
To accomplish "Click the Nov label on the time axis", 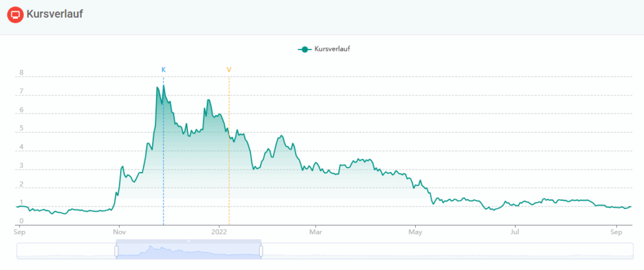I will point(119,232).
